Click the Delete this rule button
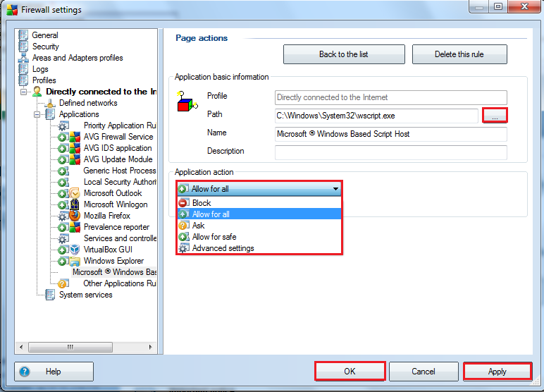The width and height of the screenshot is (544, 392). 459,54
